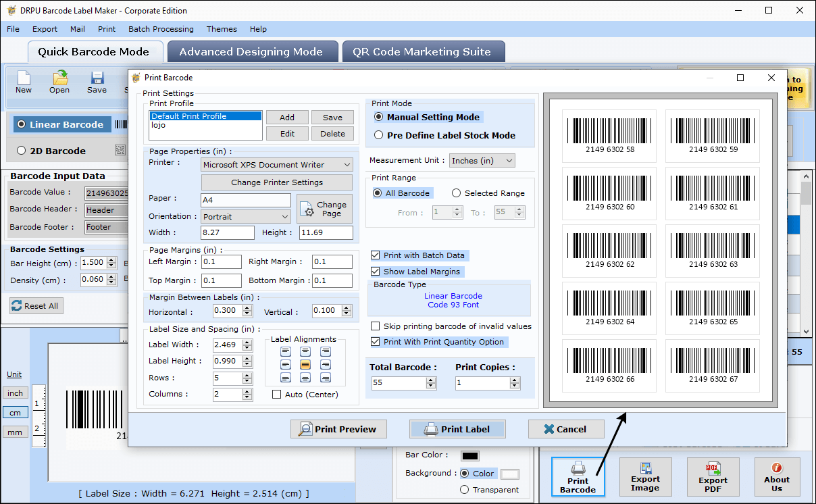Adjust Total Barcode spinner

click(x=431, y=383)
